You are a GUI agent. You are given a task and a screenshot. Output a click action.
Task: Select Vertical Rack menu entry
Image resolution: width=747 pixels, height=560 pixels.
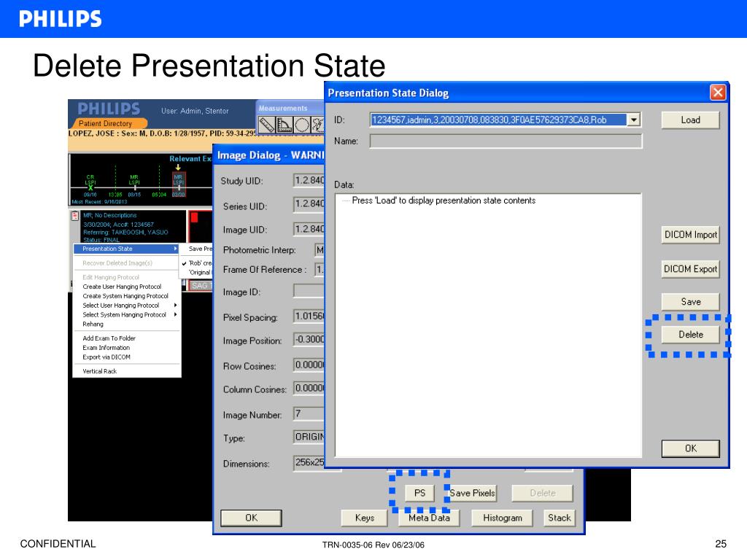[99, 371]
